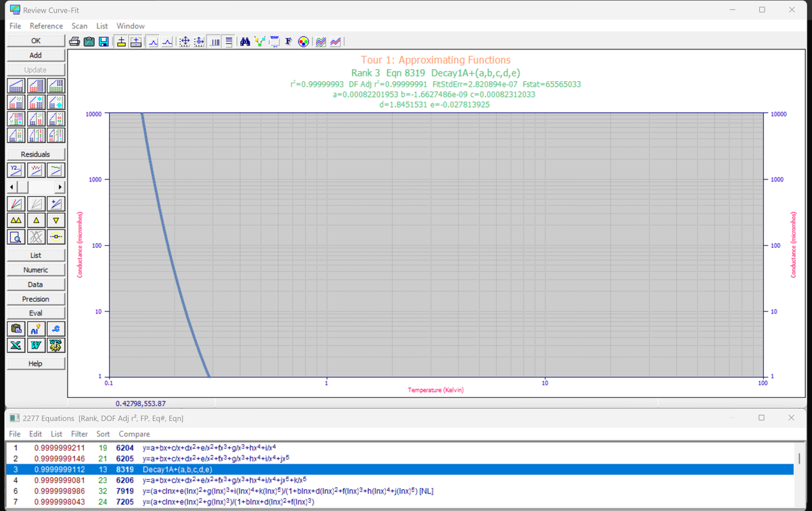Open the binoculars find tool
812x511 pixels.
(x=246, y=42)
